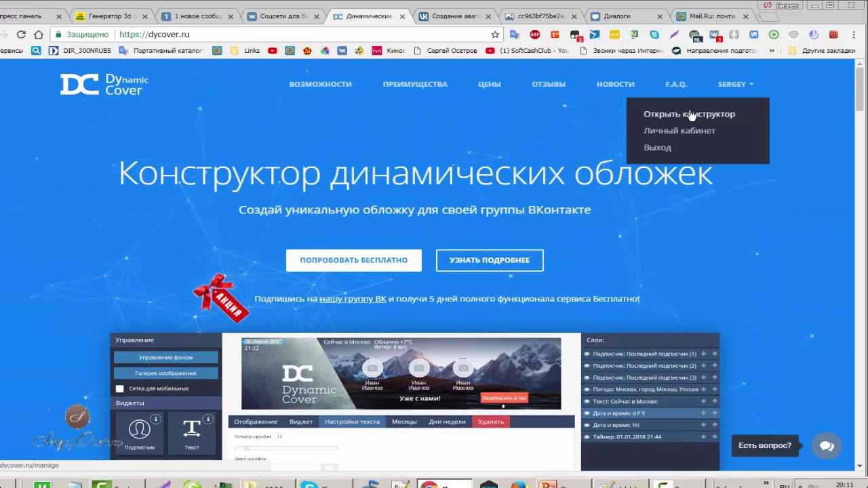Open the 'Есть вопрос?' chat prompt

tap(765, 445)
